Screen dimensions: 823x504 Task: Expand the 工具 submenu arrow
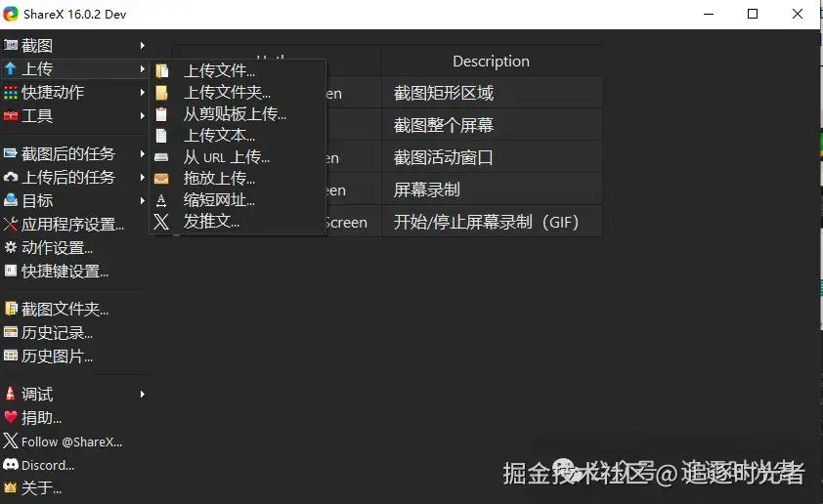point(143,115)
